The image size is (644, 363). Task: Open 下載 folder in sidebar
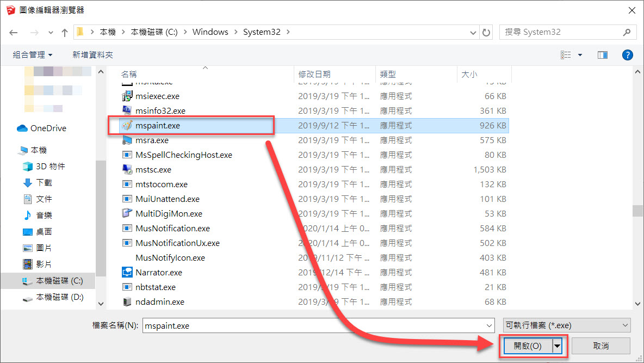(38, 182)
